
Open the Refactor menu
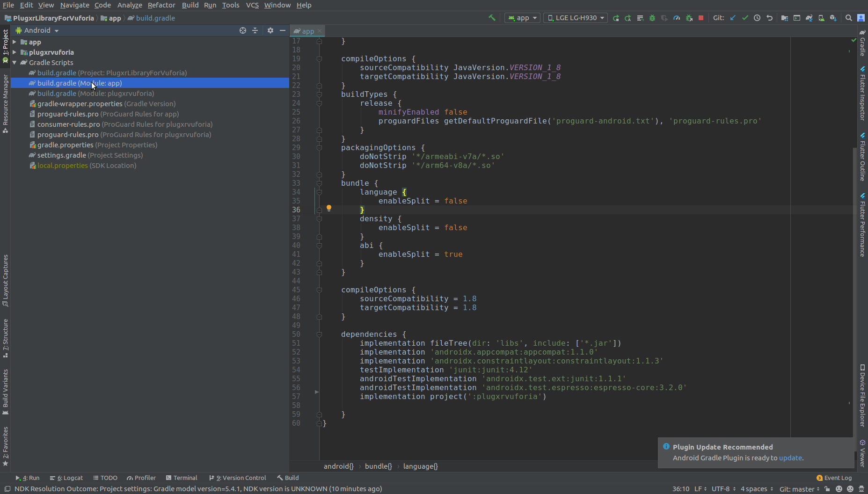tap(161, 5)
